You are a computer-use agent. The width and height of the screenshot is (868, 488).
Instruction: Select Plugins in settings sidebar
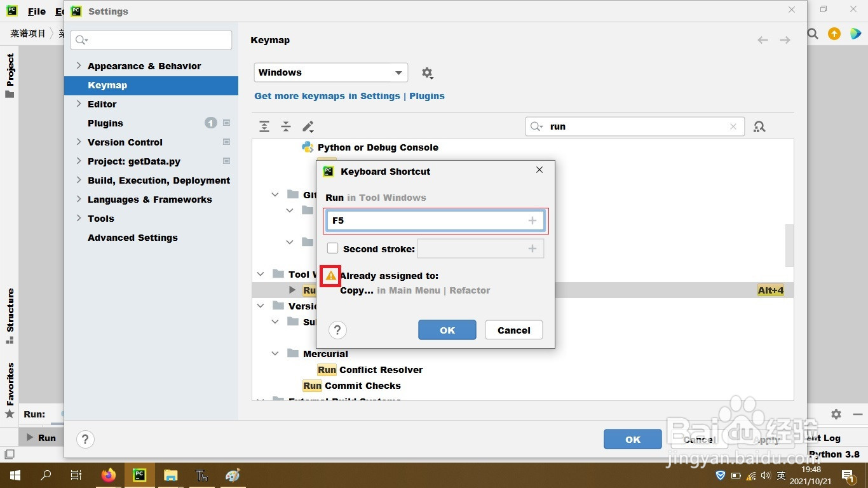point(105,123)
